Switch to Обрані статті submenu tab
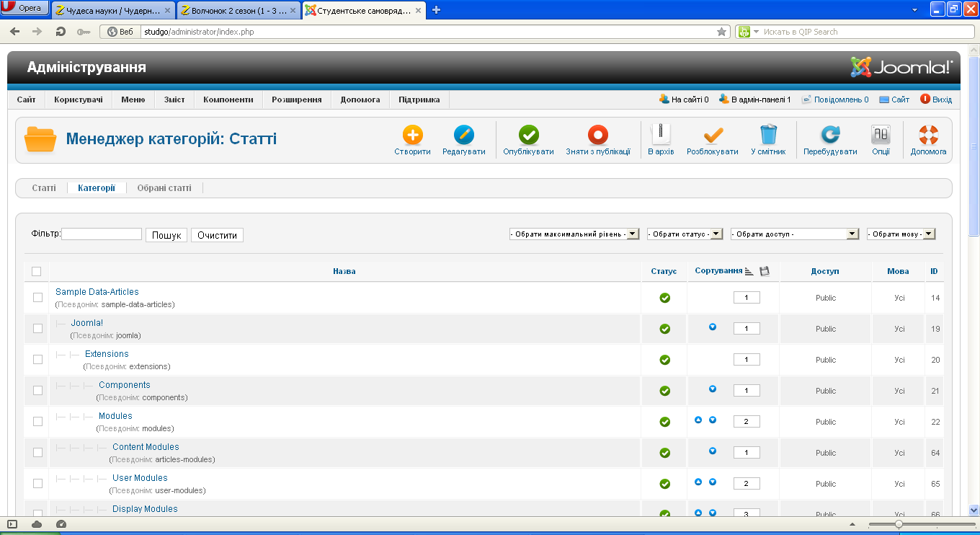 click(x=164, y=187)
